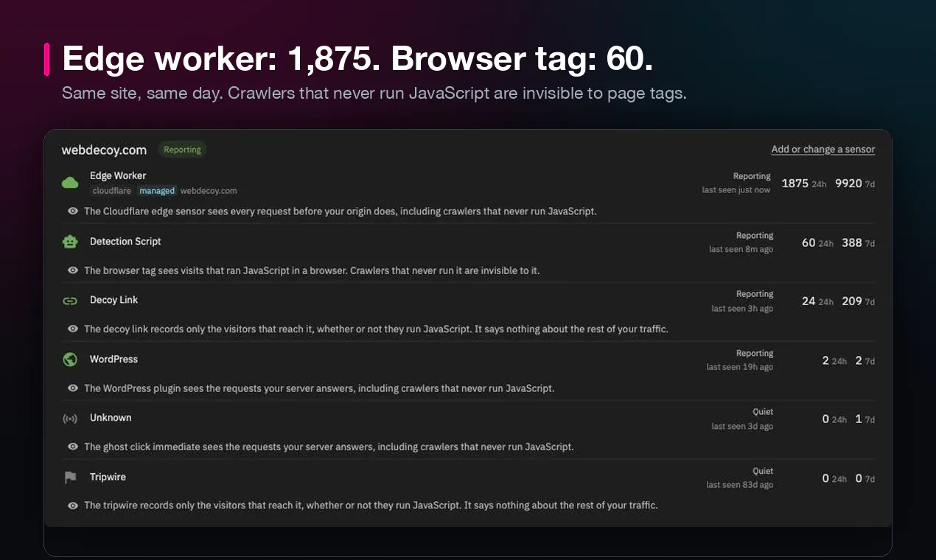936x560 pixels.
Task: Click the Quiet status for Unknown sensor
Action: tap(763, 412)
